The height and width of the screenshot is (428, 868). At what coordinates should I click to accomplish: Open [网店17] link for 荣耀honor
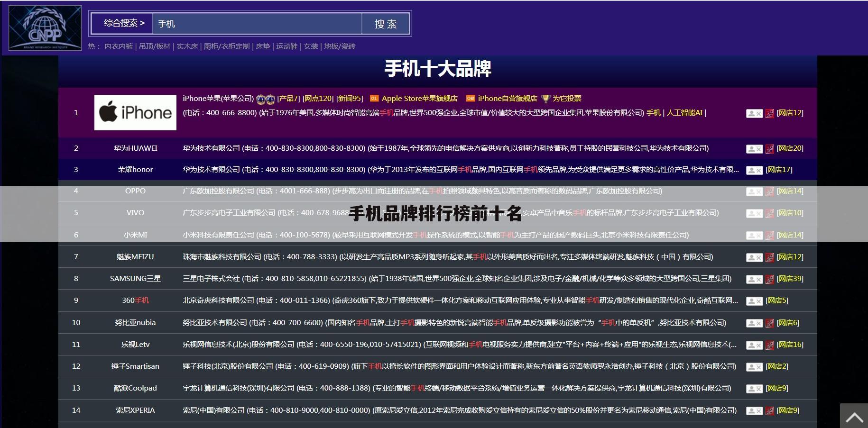click(779, 170)
